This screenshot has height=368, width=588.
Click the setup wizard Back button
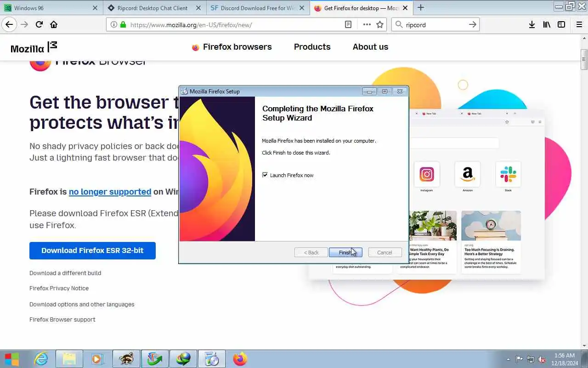click(x=311, y=253)
